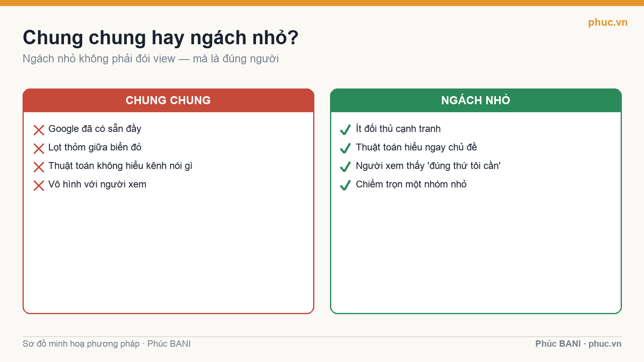Select the green 'NGÁCH NHỎ' header
The width and height of the screenshot is (644, 362).
476,100
